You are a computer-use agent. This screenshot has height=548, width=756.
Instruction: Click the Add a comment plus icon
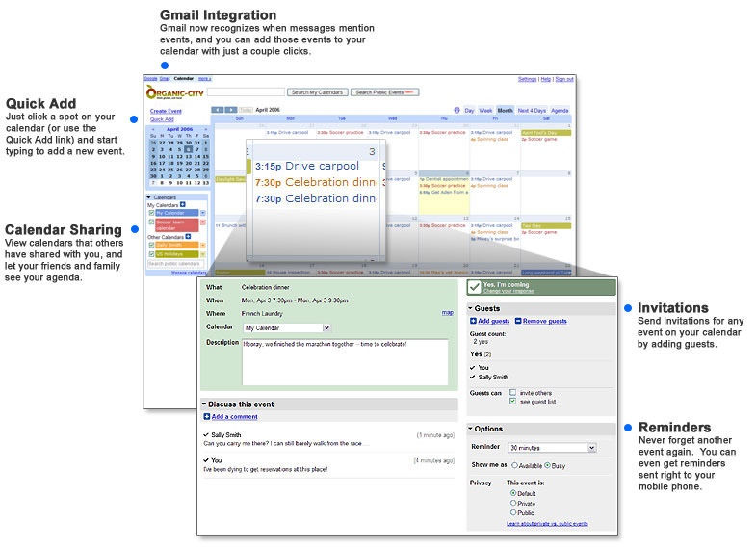coord(207,417)
